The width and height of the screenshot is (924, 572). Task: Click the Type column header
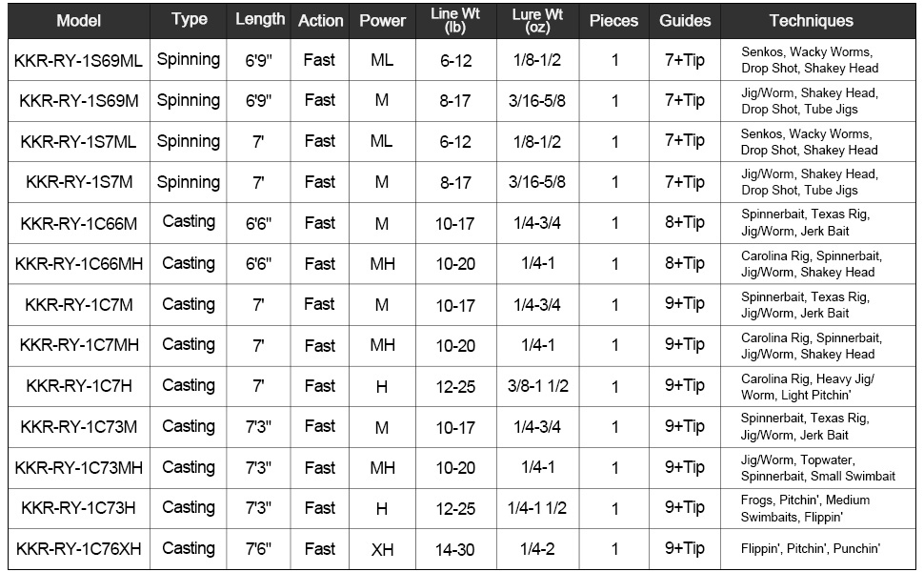click(x=189, y=19)
